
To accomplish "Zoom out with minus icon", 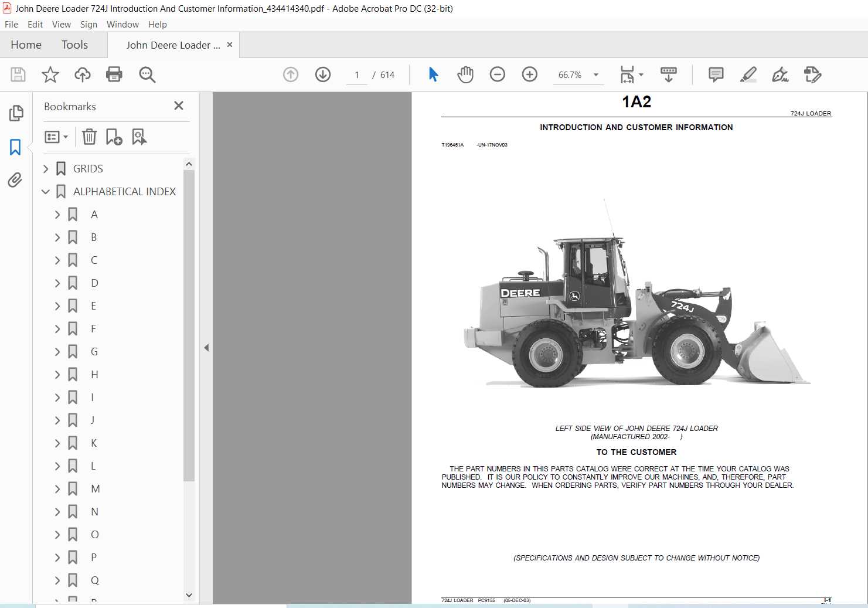I will point(498,74).
